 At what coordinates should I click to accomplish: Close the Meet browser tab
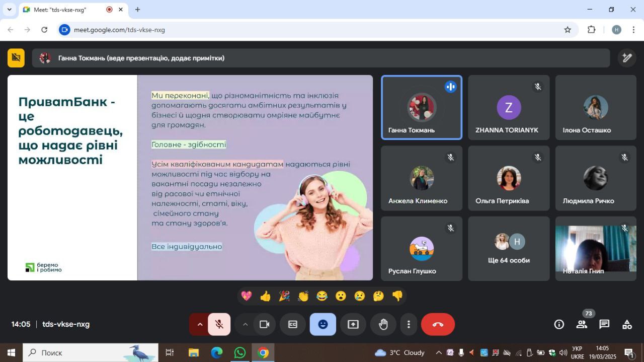pos(121,10)
